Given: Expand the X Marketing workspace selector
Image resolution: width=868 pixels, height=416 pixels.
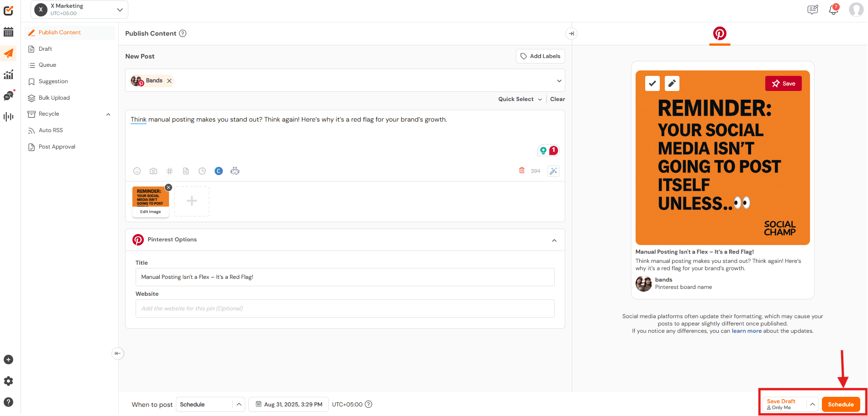Looking at the screenshot, I should (x=120, y=9).
